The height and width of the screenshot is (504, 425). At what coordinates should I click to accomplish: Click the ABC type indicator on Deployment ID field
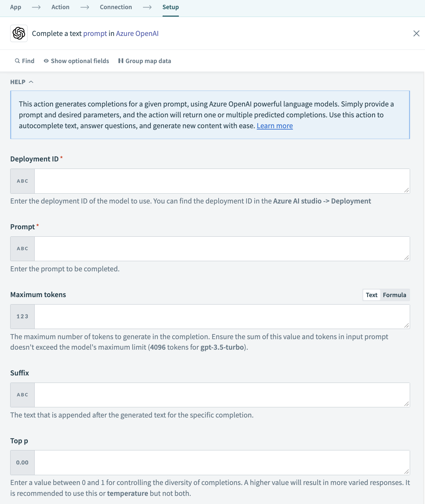22,181
